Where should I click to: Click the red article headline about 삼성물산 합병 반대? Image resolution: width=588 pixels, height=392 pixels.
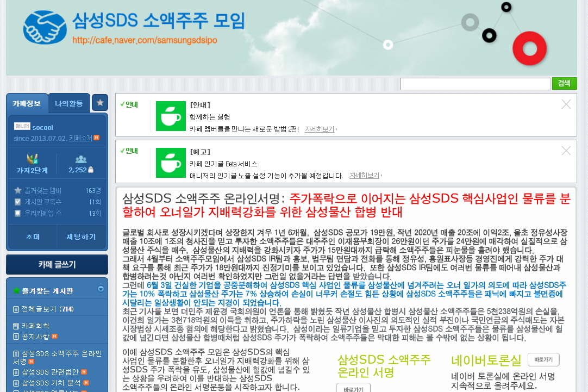347,205
